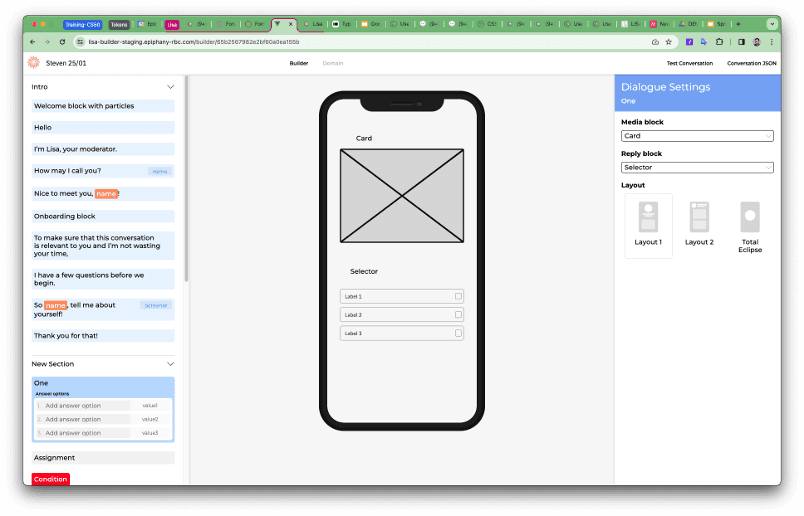The image size is (804, 516).
Task: Switch to the Typ browser tab
Action: click(x=342, y=24)
